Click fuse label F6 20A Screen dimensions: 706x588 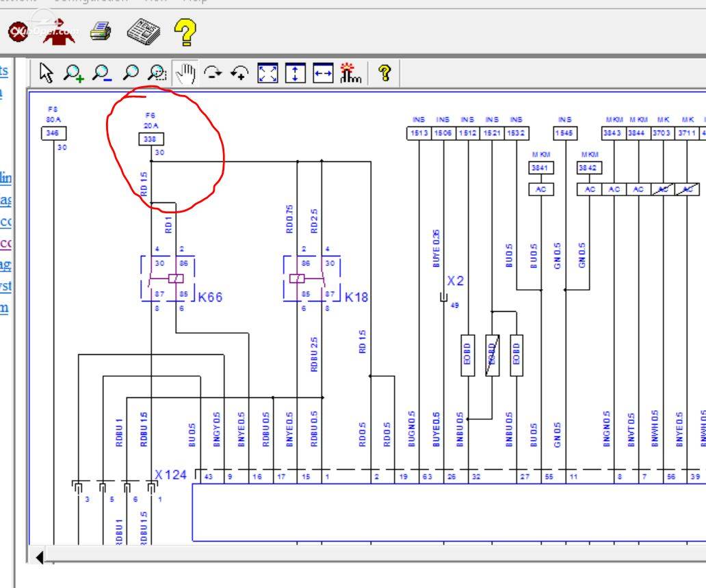pos(151,120)
